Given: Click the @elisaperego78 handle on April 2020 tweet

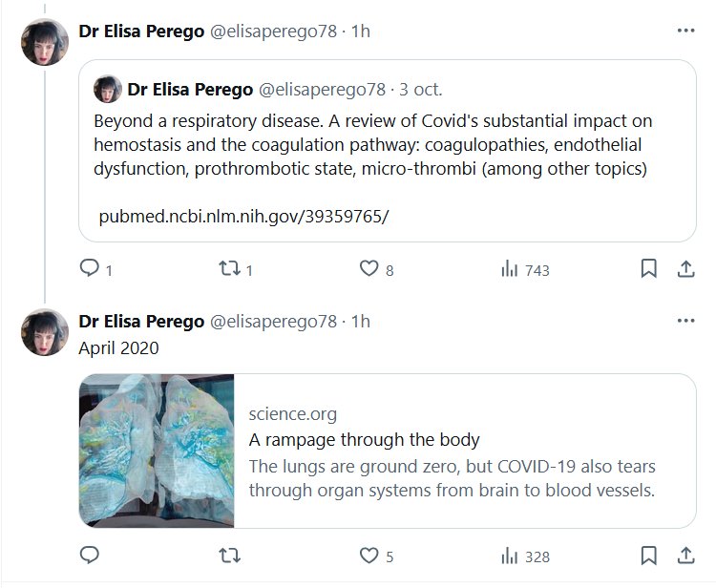Looking at the screenshot, I should 273,322.
